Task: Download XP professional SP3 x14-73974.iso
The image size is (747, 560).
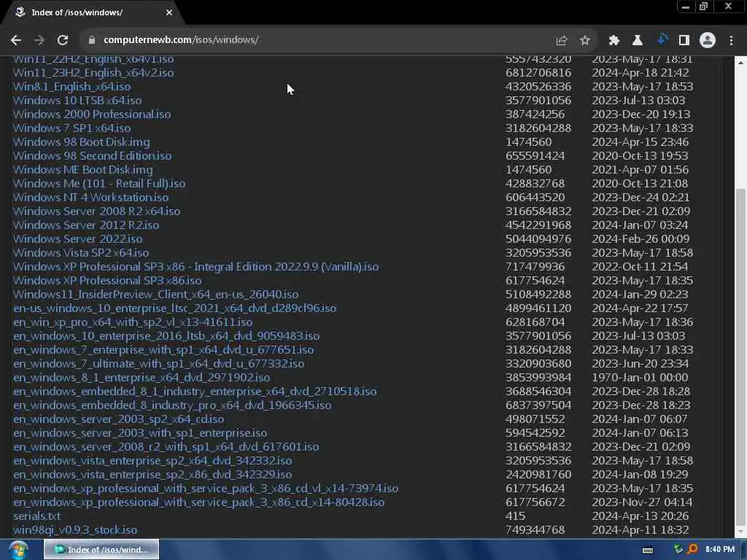Action: pos(205,488)
